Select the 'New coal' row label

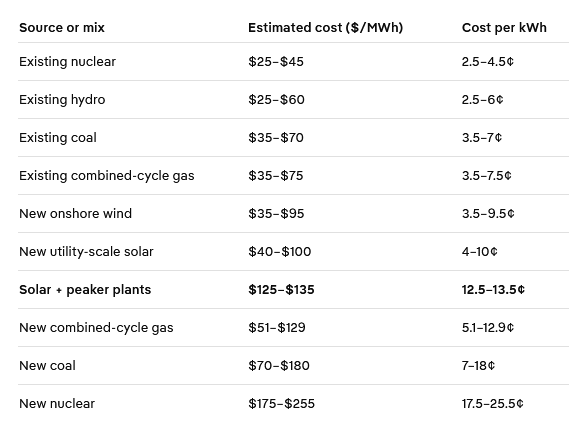[x=48, y=366]
